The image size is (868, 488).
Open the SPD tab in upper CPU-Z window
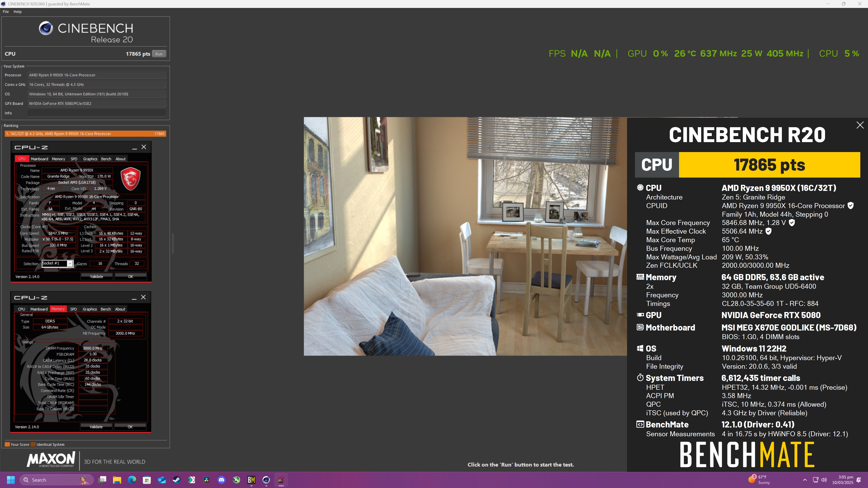(74, 159)
